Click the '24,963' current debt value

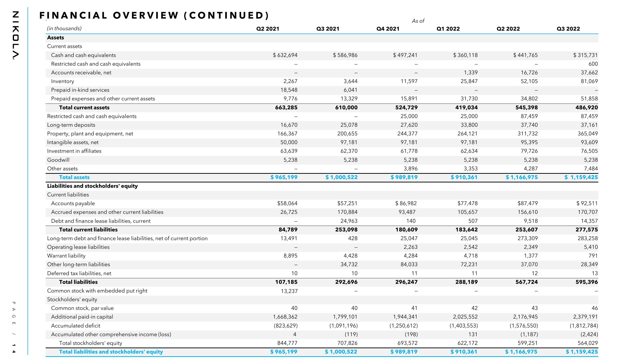pos(349,221)
